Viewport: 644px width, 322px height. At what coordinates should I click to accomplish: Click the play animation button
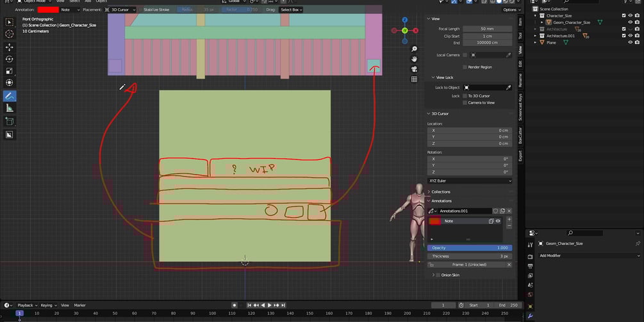tap(269, 305)
